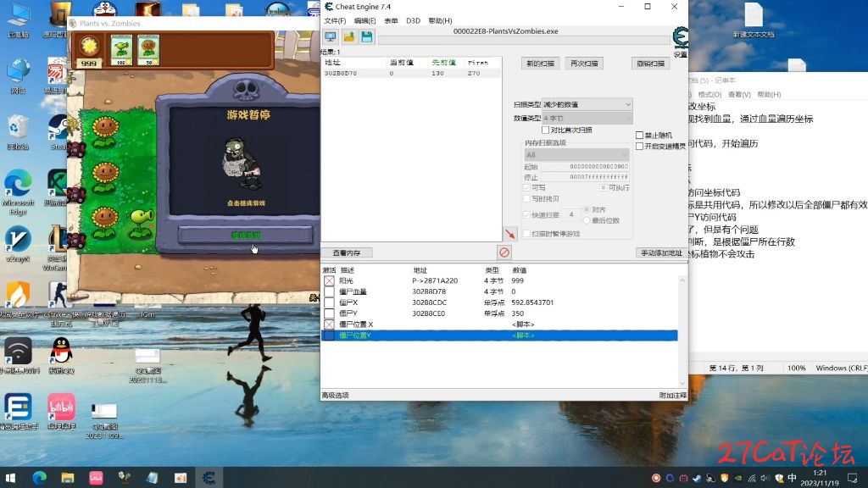
Task: Open Notepad's 格式(O) menu
Action: click(709, 95)
